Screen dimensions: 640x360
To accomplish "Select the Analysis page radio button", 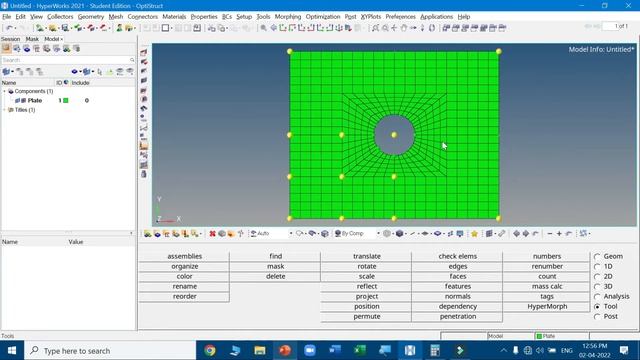I will [x=597, y=296].
